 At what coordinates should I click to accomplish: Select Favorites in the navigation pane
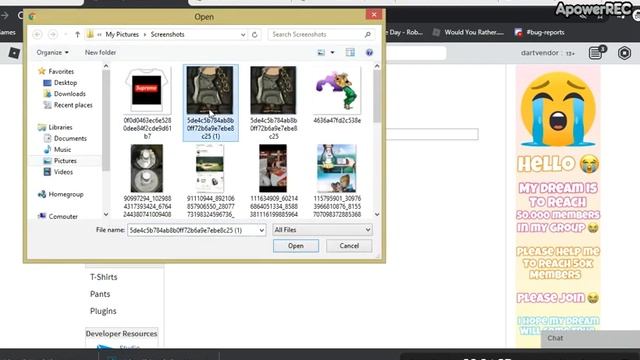pyautogui.click(x=61, y=71)
